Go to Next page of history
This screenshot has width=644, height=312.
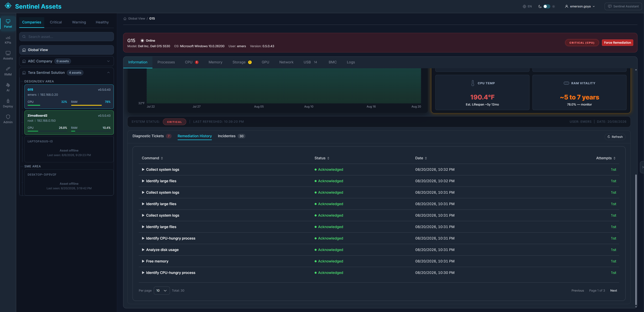(614, 290)
